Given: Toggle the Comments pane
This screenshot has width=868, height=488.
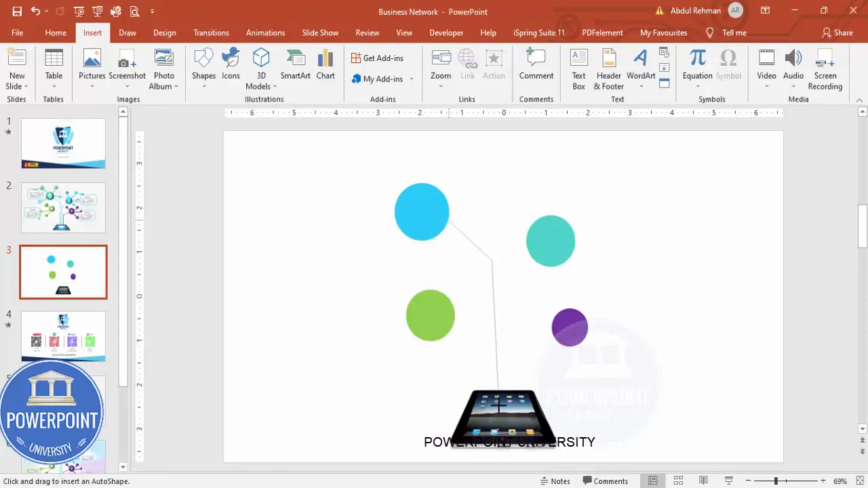Looking at the screenshot, I should tap(606, 481).
